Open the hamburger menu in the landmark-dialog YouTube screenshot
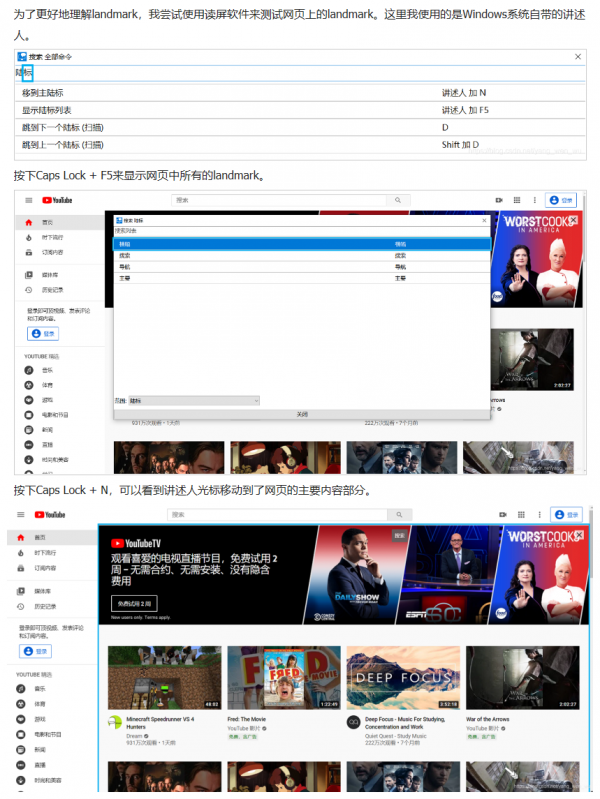 (29, 200)
